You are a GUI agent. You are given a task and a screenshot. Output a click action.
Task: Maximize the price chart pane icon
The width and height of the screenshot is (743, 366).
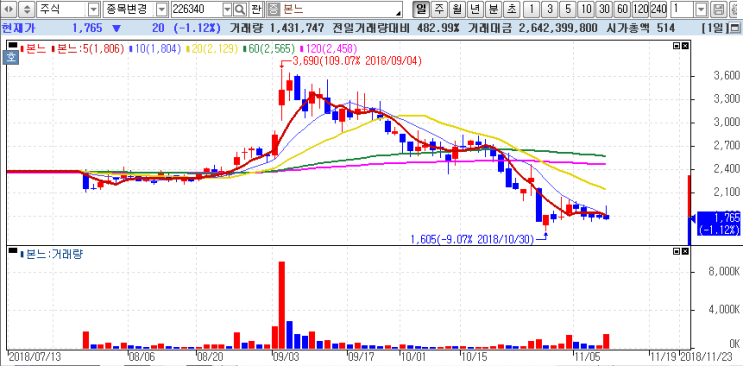click(x=676, y=46)
